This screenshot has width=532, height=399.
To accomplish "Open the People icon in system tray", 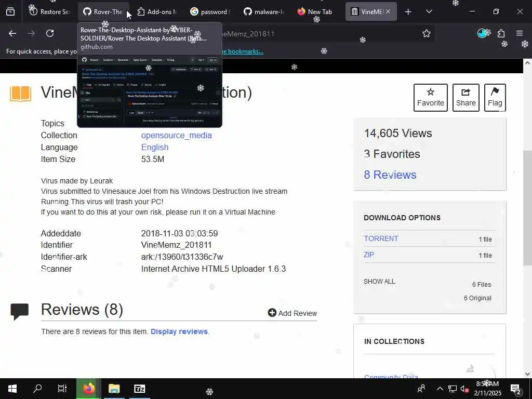I will coord(421,389).
